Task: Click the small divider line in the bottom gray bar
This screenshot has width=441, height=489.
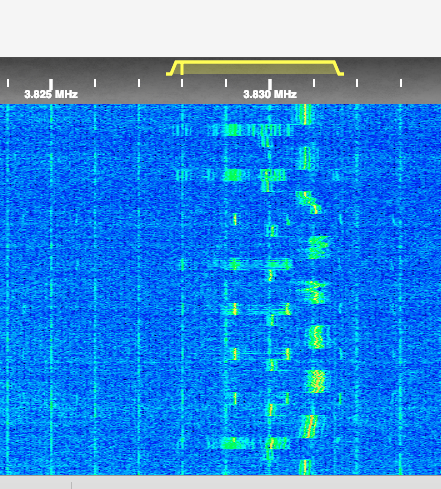Action: pos(71,485)
